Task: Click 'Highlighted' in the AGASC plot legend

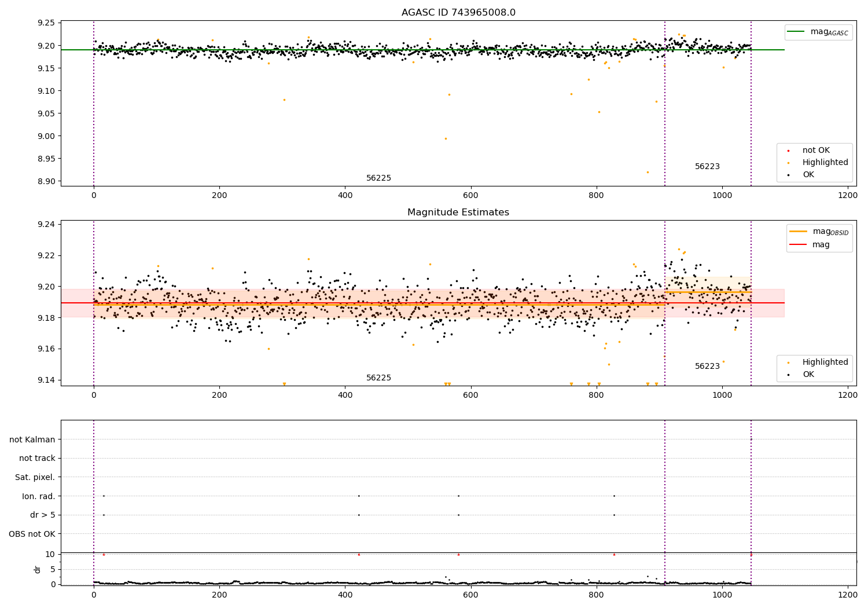Action: tap(825, 163)
